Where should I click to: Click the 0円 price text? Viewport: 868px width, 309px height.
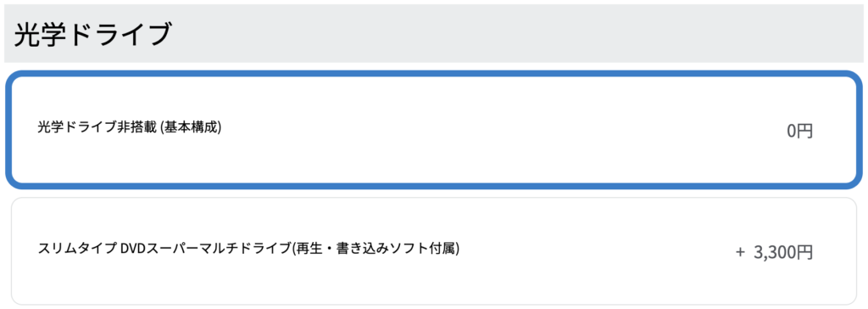click(799, 132)
